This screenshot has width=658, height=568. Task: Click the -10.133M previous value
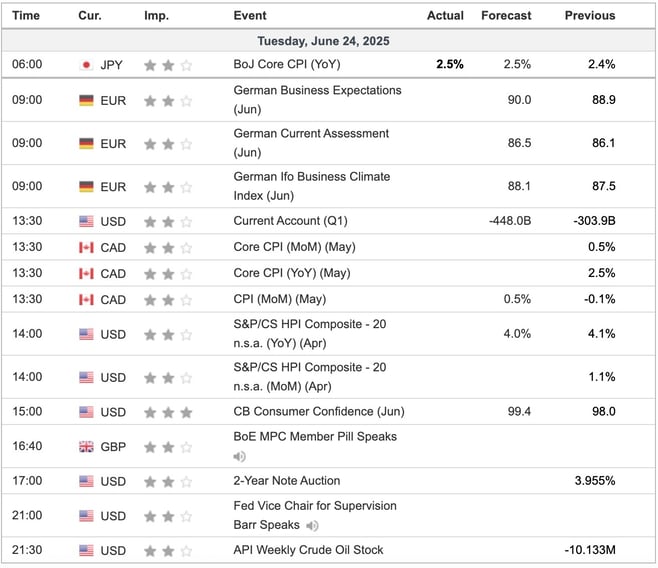(x=590, y=550)
